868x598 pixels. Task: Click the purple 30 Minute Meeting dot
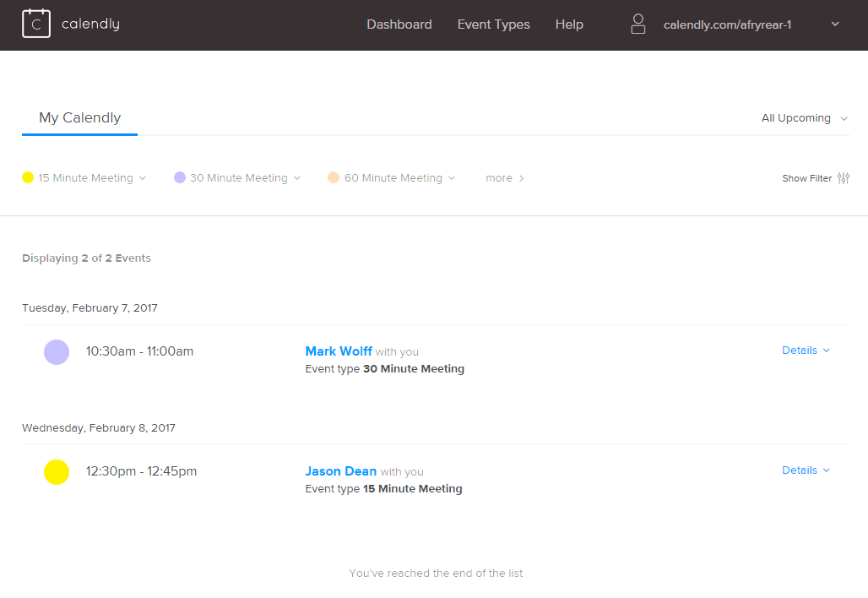(179, 177)
